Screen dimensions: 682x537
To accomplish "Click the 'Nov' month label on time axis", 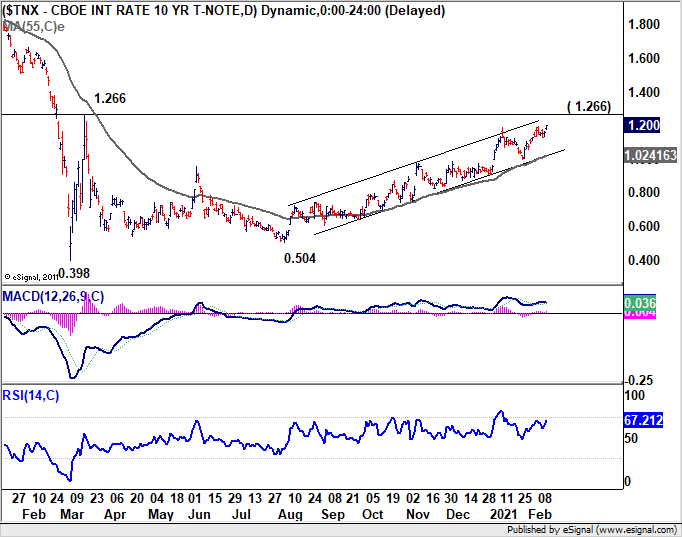I will (418, 514).
